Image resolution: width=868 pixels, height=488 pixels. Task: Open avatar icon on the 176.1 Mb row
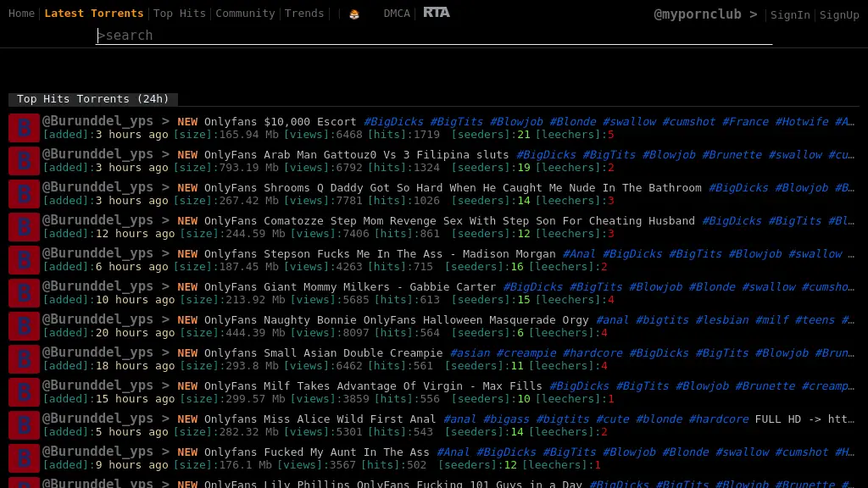click(x=24, y=458)
